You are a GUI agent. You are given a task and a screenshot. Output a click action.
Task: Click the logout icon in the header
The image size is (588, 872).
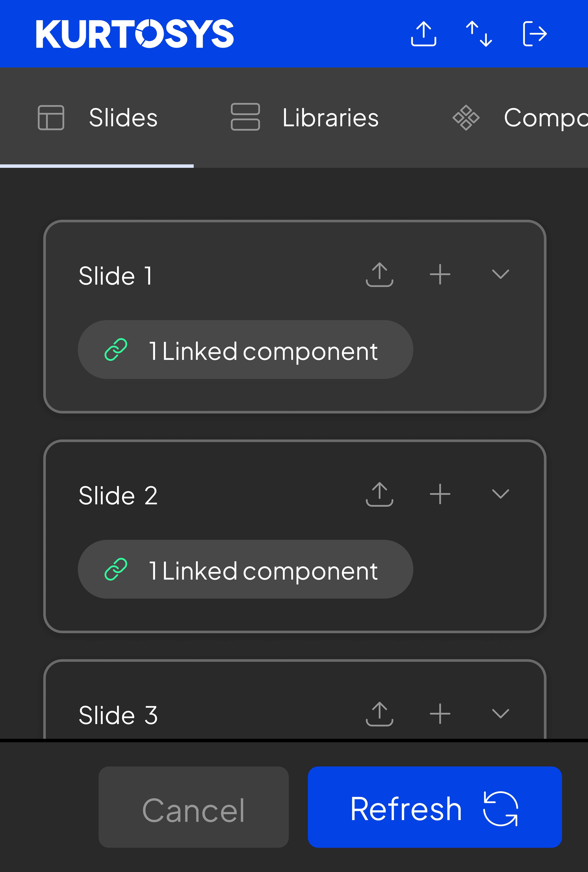tap(535, 34)
